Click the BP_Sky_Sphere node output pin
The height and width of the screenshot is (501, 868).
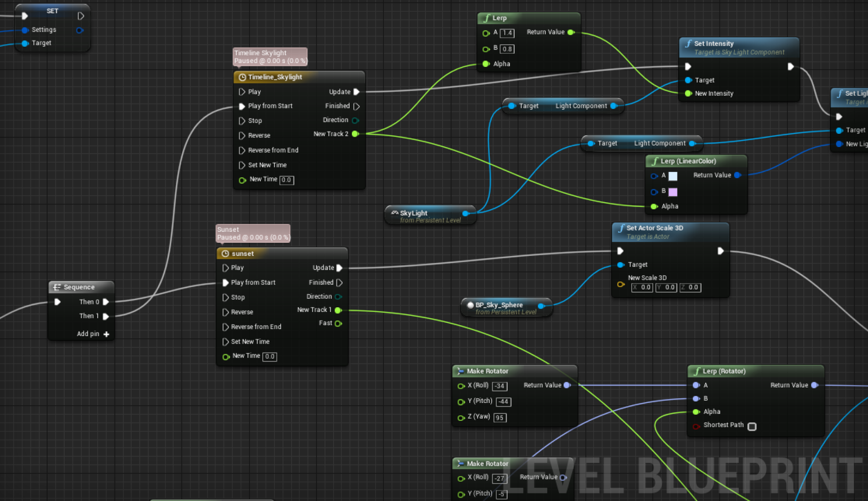click(x=541, y=306)
